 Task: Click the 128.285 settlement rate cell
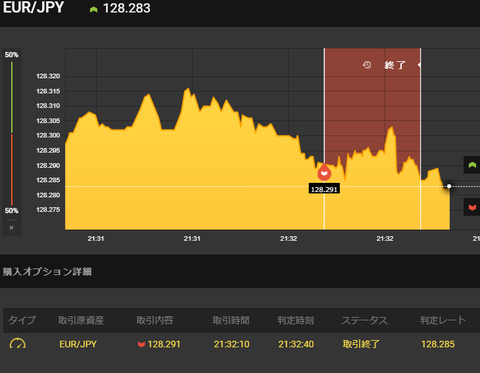tap(438, 344)
